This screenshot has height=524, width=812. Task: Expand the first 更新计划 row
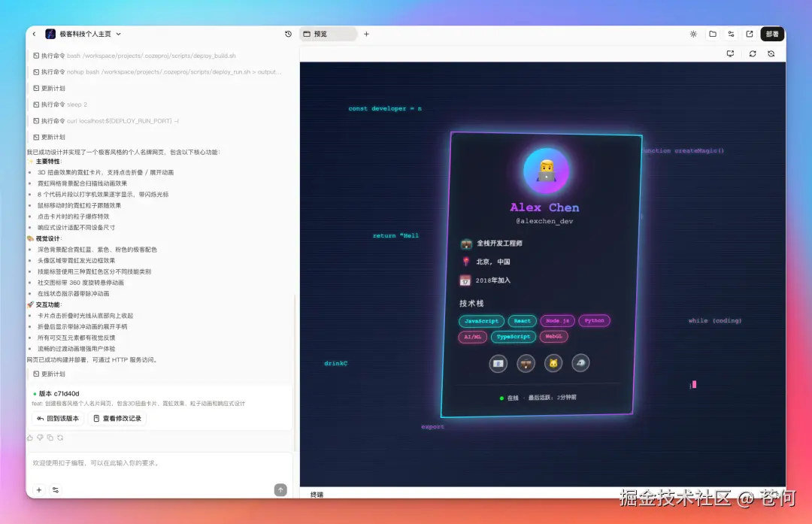(49, 89)
